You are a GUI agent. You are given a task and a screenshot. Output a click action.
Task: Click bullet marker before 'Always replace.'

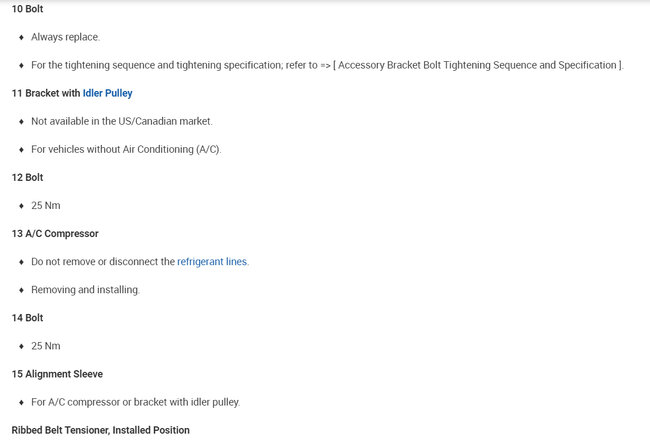pos(21,37)
